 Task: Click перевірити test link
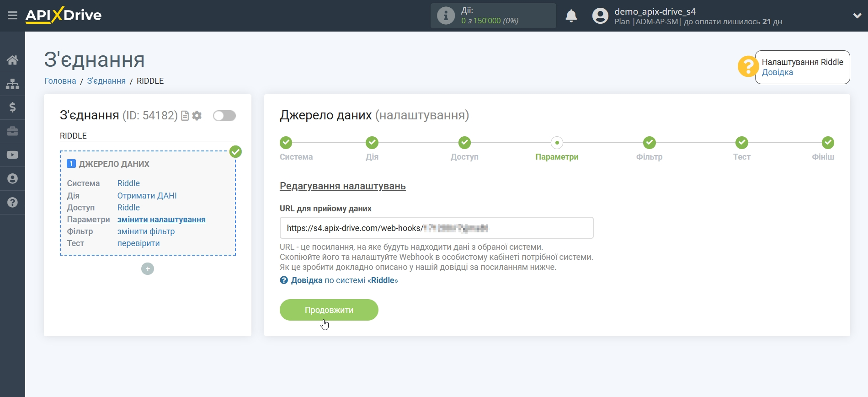point(138,243)
